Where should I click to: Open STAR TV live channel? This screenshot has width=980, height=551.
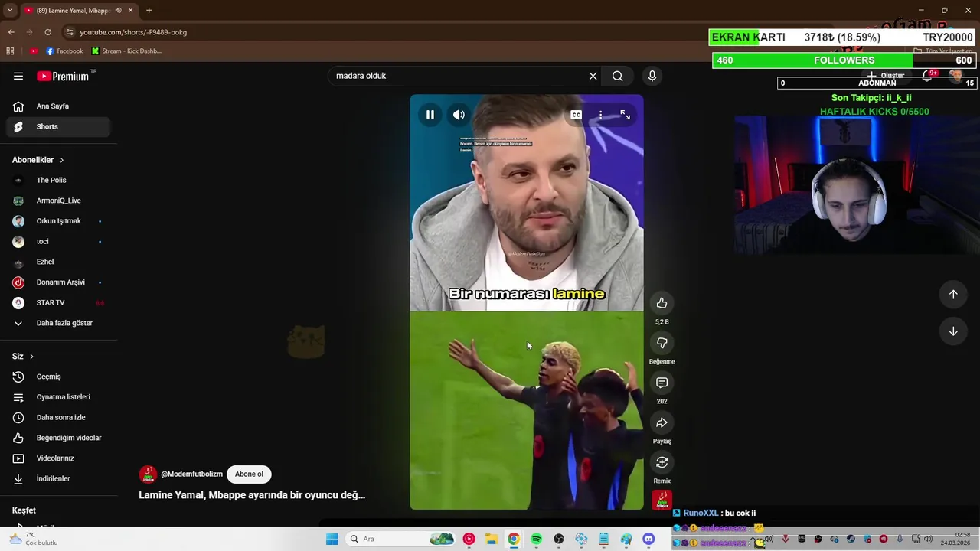58,302
